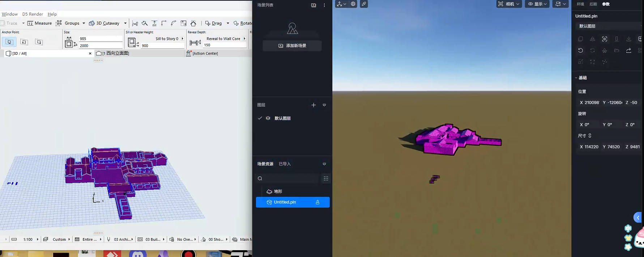Click the new scene icon beside 场景列表
This screenshot has width=644, height=257.
[314, 5]
